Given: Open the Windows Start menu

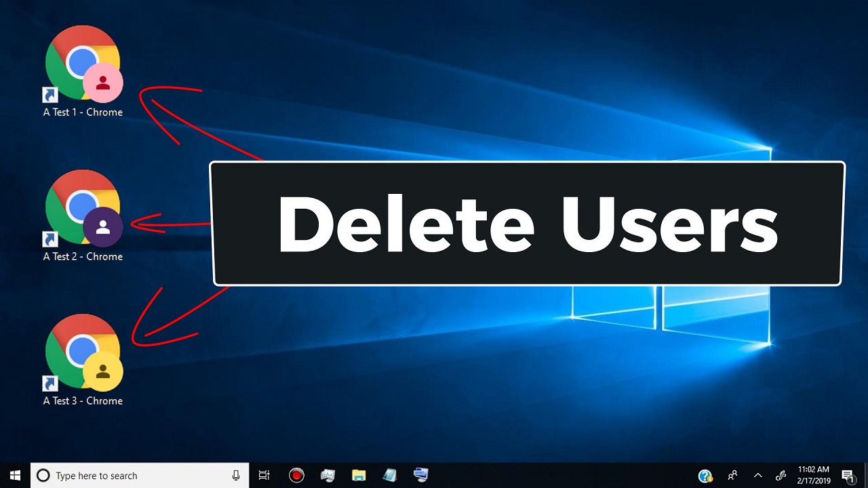Looking at the screenshot, I should (x=15, y=476).
